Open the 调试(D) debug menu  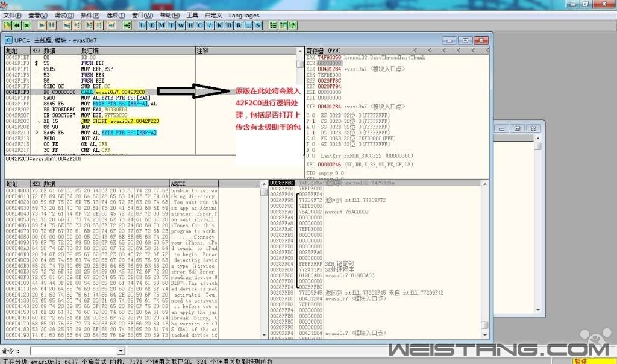click(64, 15)
